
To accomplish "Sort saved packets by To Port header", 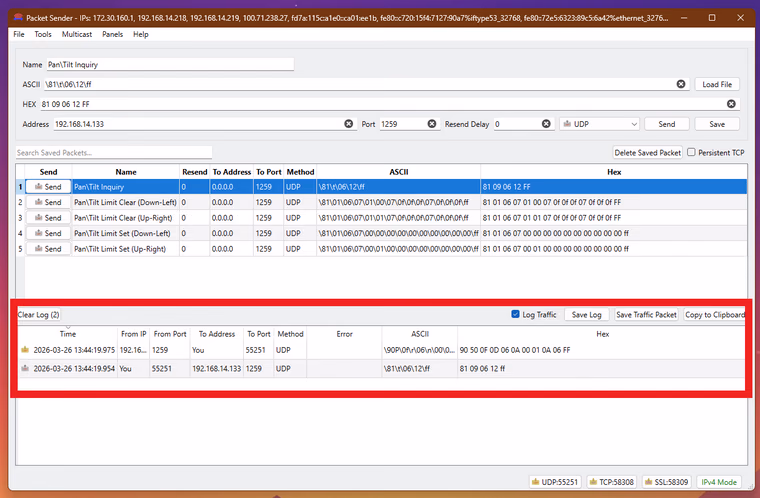I will click(x=269, y=172).
